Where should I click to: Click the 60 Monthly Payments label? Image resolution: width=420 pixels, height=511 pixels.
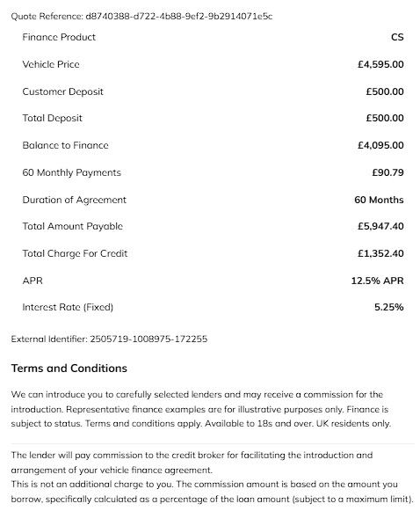[x=72, y=172]
